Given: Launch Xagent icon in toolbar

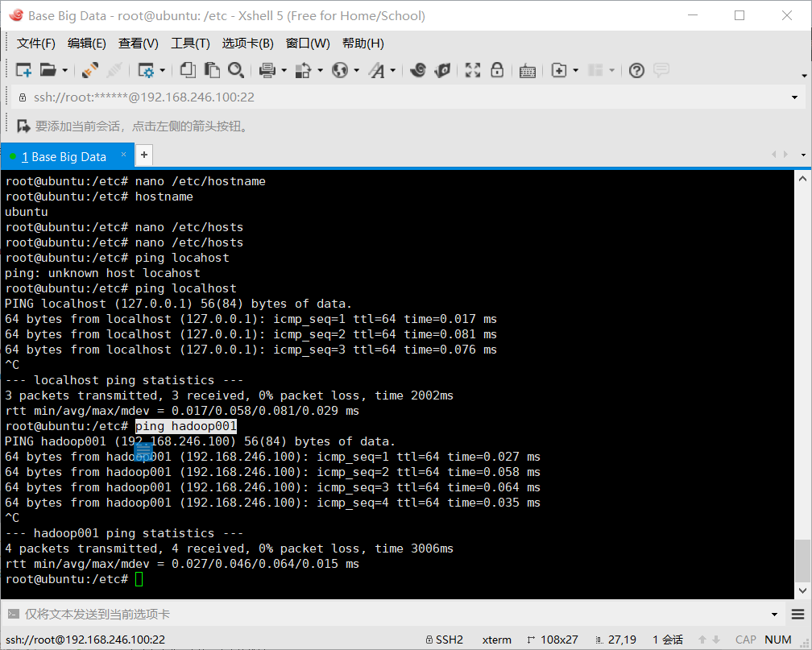Looking at the screenshot, I should (442, 70).
